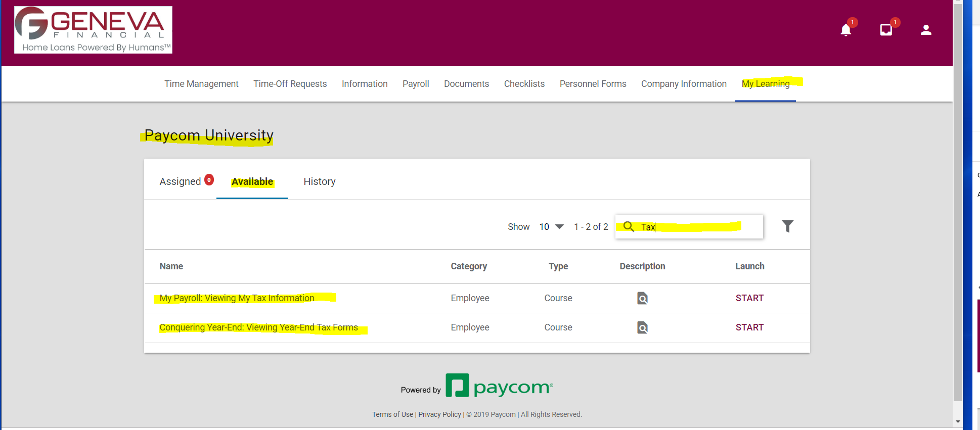Click the page vertical scrollbar
980x430 pixels.
(x=958, y=202)
